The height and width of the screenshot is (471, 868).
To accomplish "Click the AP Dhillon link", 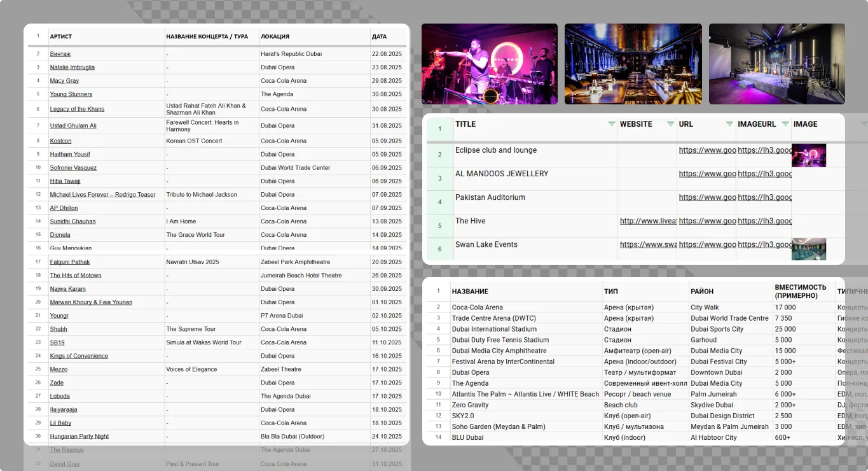I will tap(64, 208).
